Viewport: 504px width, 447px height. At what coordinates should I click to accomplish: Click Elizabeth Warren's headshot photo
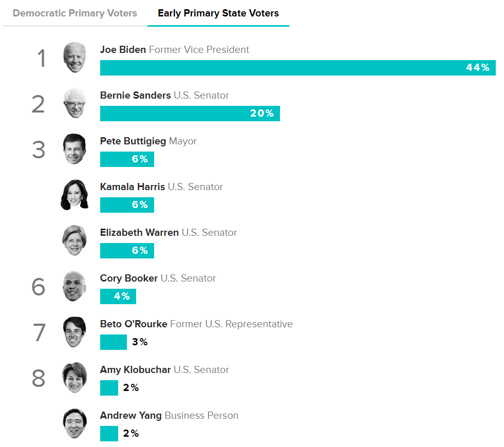(x=74, y=240)
